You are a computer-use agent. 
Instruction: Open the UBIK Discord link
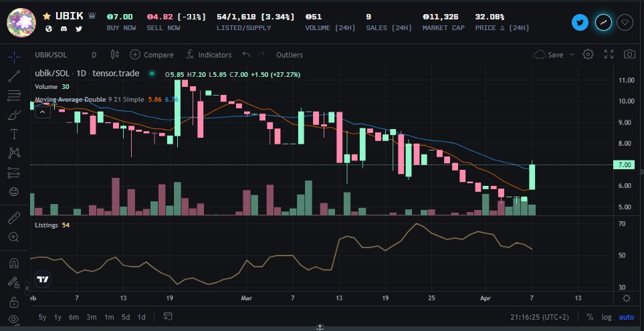[x=64, y=29]
